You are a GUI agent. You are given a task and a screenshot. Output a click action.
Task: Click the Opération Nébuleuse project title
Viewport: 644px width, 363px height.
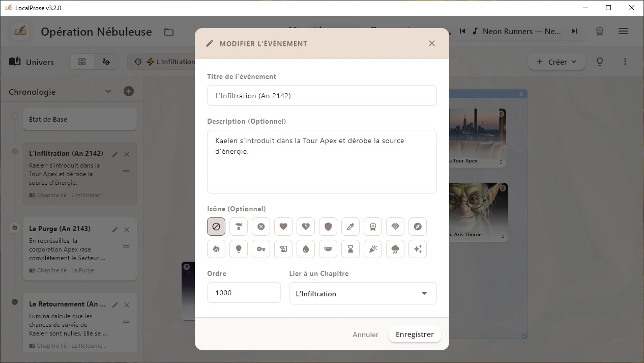tap(96, 32)
